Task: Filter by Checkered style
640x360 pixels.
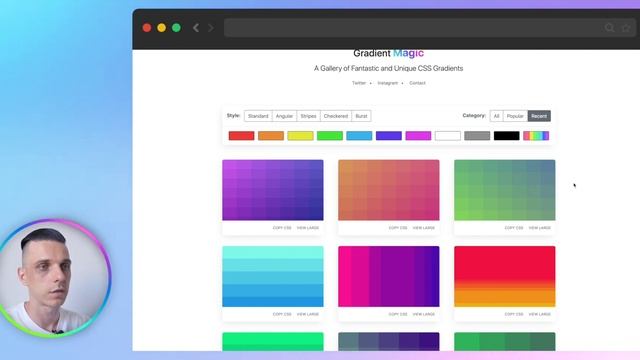Action: pyautogui.click(x=336, y=116)
